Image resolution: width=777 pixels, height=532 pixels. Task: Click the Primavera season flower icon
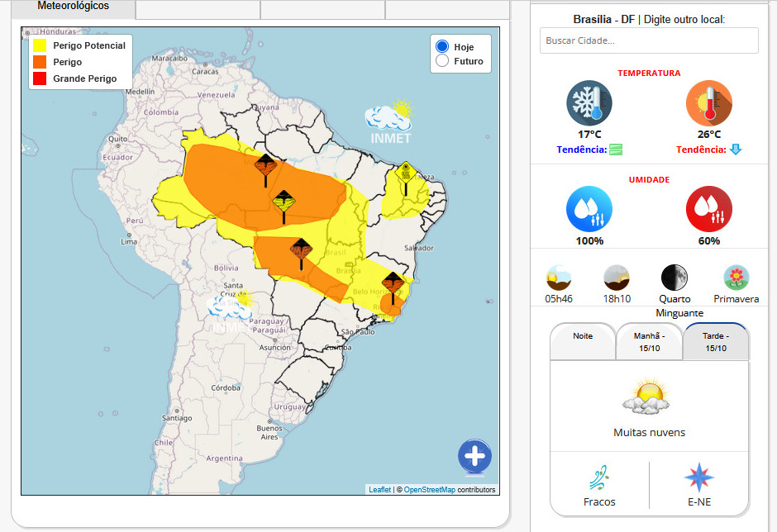tap(736, 278)
